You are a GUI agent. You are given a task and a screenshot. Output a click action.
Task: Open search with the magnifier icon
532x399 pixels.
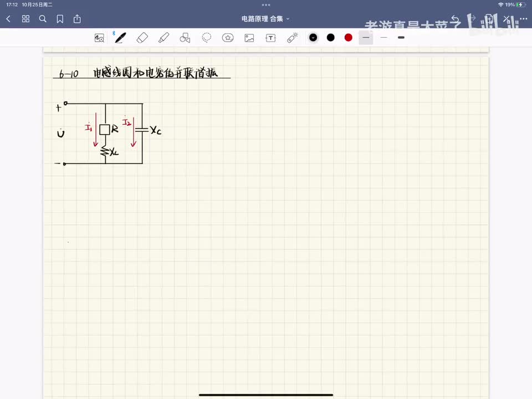tap(43, 19)
